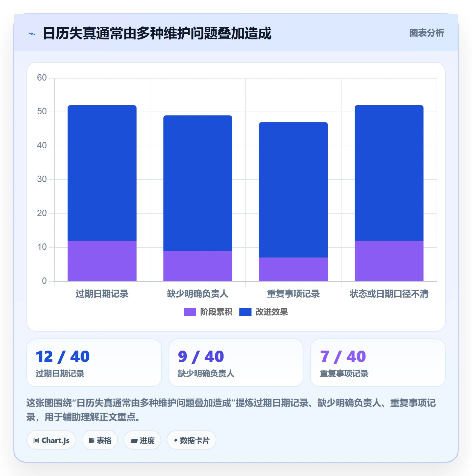Click the x-axis label 重复事项记录
The width and height of the screenshot is (472, 476).
[293, 294]
